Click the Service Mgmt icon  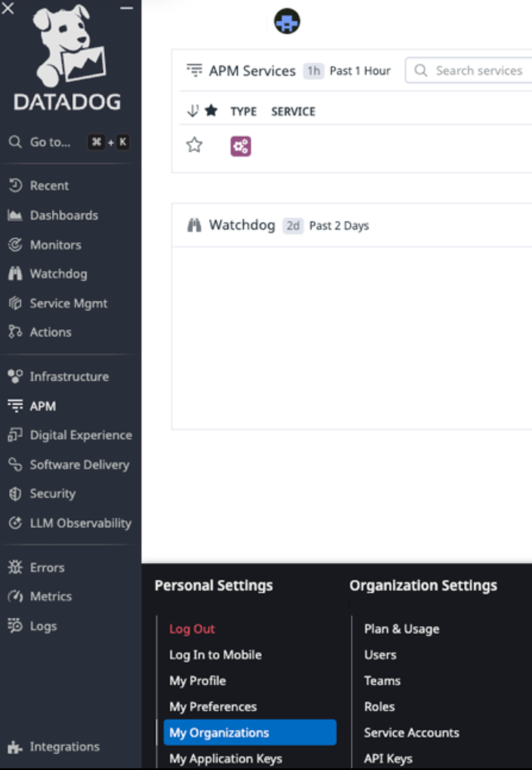click(15, 303)
